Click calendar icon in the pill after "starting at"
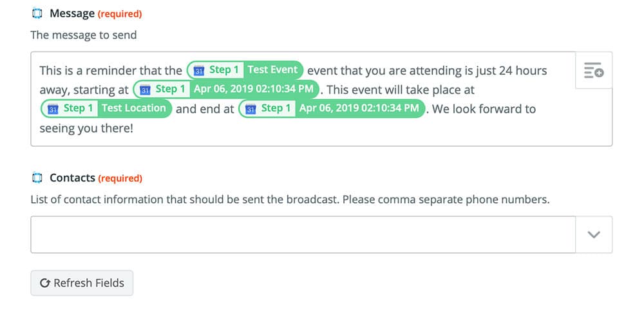The height and width of the screenshot is (311, 644). [x=145, y=90]
